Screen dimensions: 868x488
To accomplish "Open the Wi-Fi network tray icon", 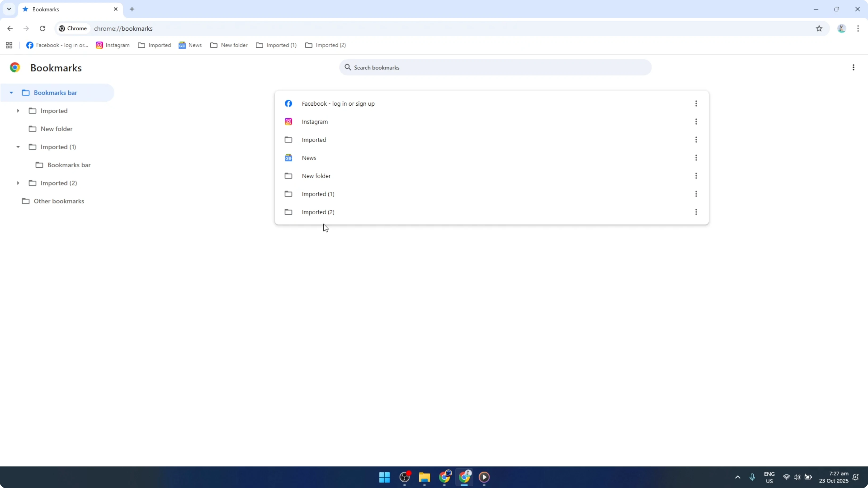I will click(x=786, y=477).
